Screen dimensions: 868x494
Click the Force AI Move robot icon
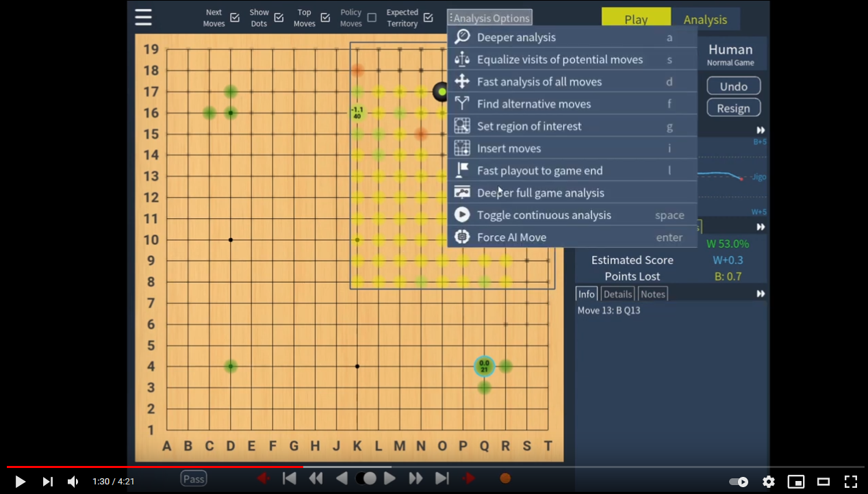[462, 237]
